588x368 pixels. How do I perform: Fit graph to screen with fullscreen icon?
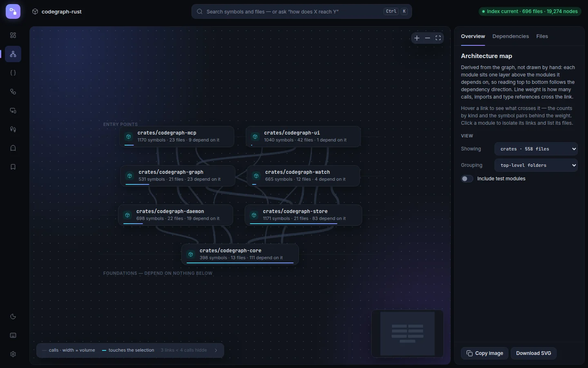(x=438, y=38)
